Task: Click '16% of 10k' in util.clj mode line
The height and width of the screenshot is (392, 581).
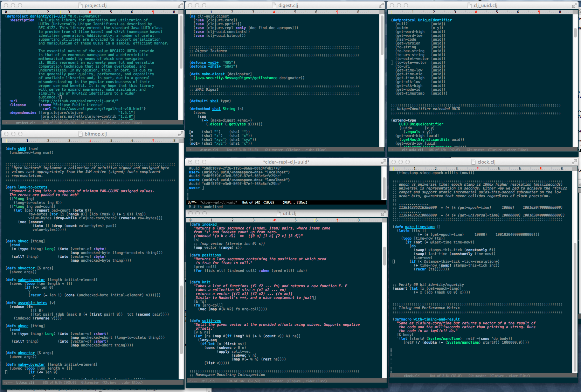Action: pos(236,381)
